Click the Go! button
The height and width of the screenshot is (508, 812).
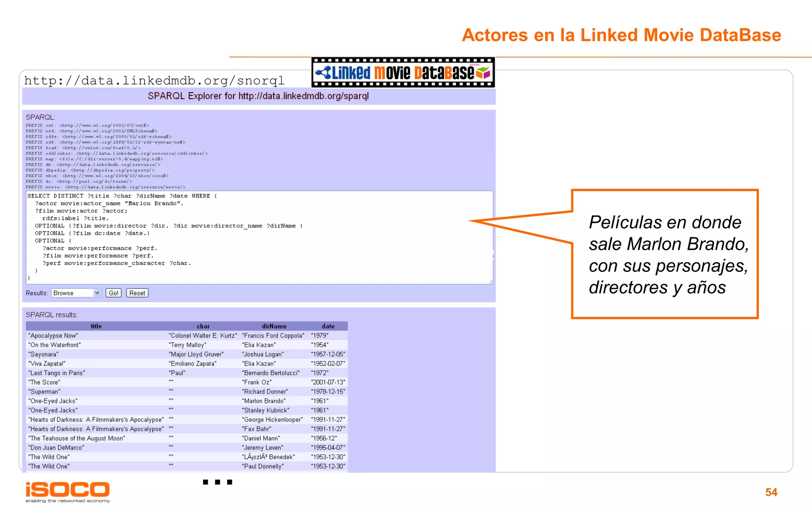[x=113, y=293]
